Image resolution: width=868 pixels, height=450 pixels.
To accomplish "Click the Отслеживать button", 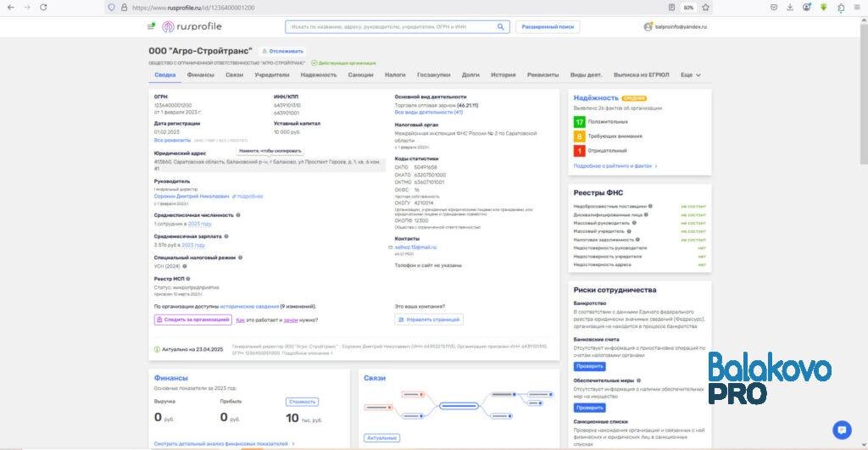I will (283, 51).
